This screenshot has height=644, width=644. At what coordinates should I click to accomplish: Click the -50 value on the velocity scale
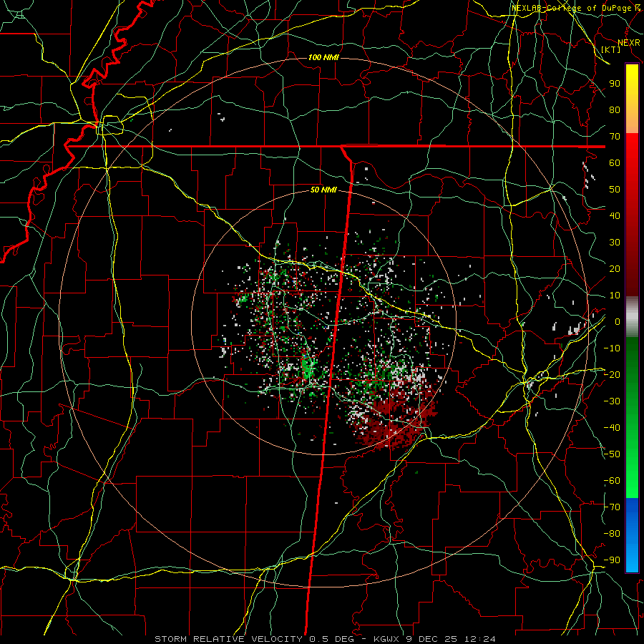(612, 454)
